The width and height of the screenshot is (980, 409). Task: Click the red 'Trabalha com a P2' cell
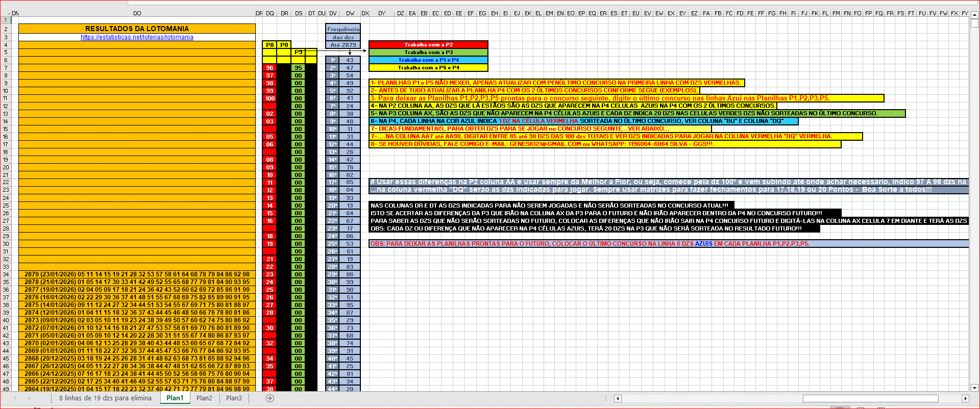(428, 45)
